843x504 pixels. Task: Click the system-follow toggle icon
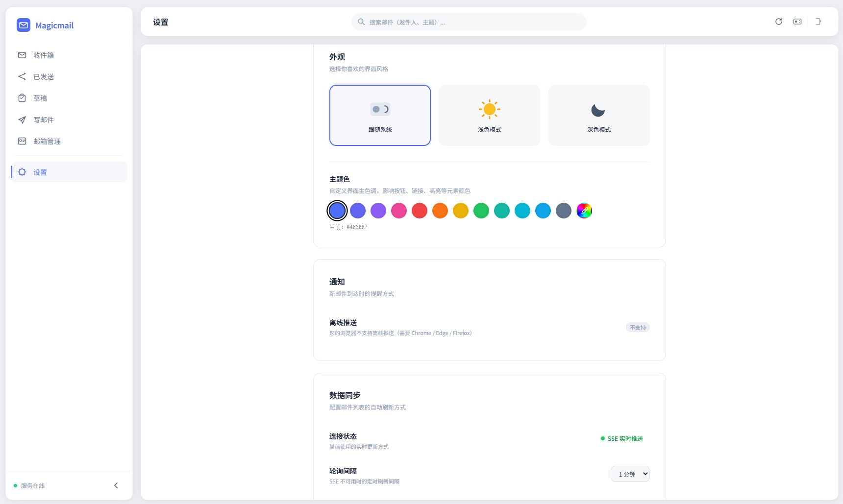380,109
